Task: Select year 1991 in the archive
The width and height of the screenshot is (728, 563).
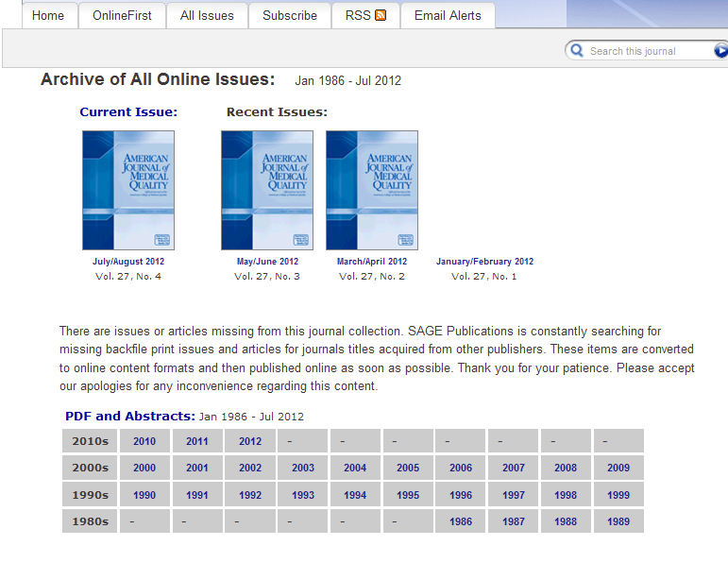Action: tap(197, 495)
